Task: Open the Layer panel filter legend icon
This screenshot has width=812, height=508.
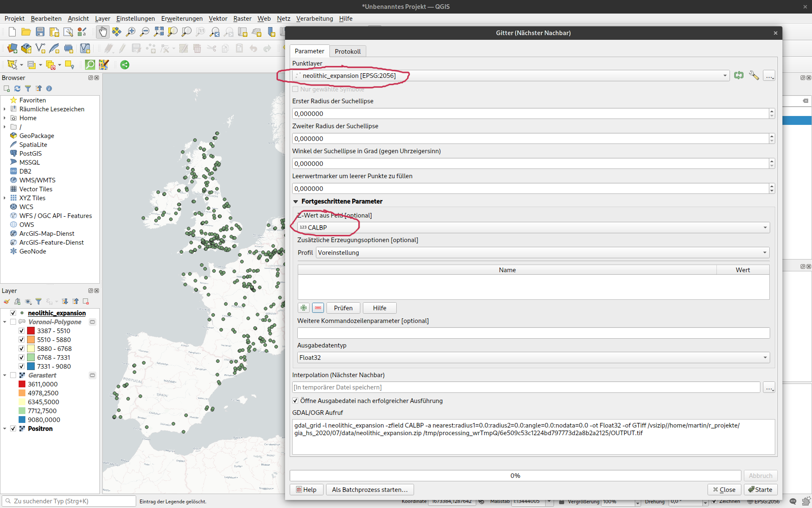Action: pyautogui.click(x=38, y=301)
